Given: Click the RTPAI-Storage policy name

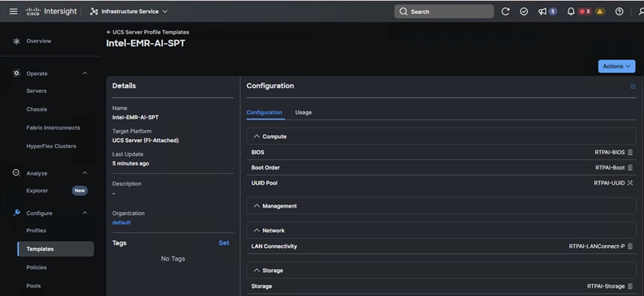Looking at the screenshot, I should [606, 286].
